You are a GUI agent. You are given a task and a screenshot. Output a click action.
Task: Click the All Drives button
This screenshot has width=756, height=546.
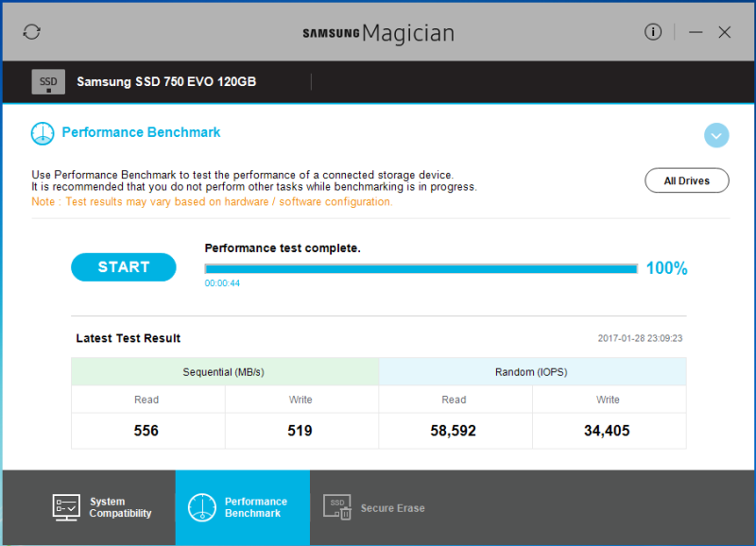coord(687,180)
